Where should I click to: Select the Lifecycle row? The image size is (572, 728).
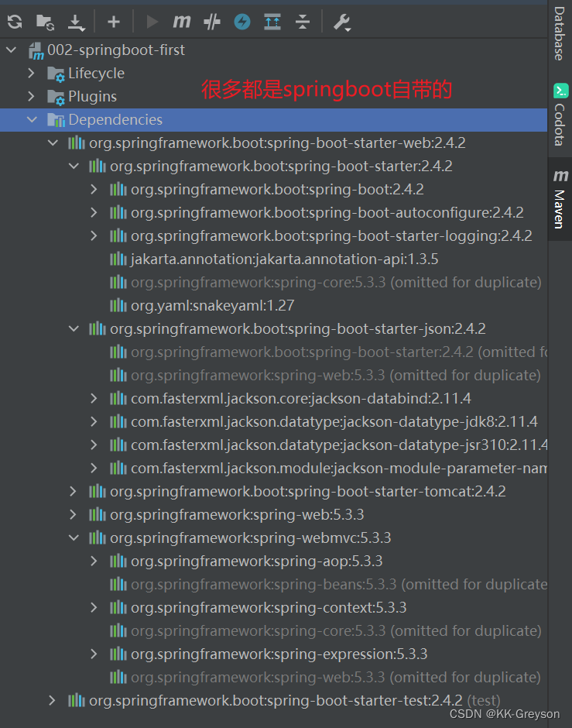[274, 73]
